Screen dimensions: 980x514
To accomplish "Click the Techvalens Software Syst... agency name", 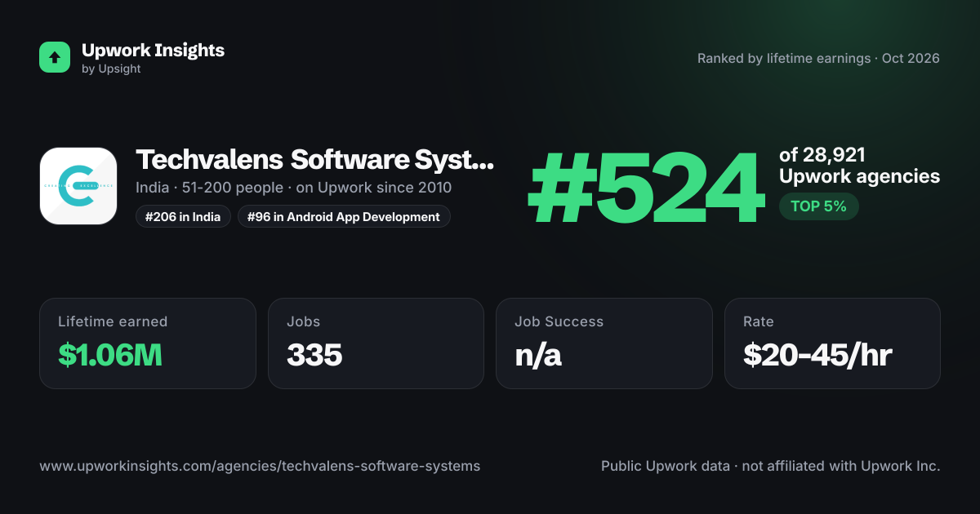I will pos(314,160).
